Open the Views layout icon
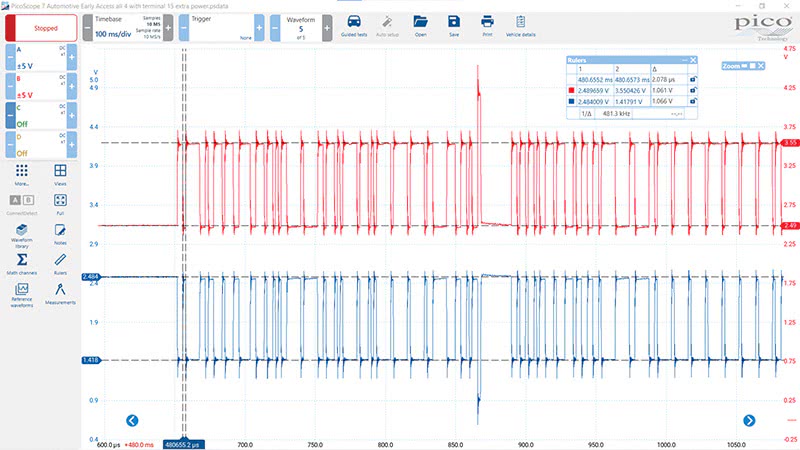Viewport: 800px width, 450px height. (60, 174)
